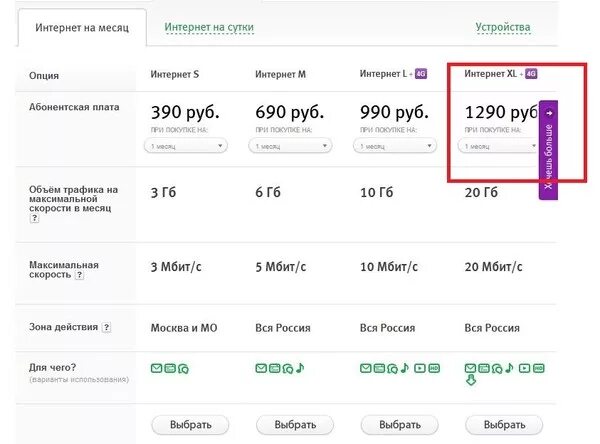Click the video play icon under Интернет L
The image size is (600, 444).
point(420,368)
